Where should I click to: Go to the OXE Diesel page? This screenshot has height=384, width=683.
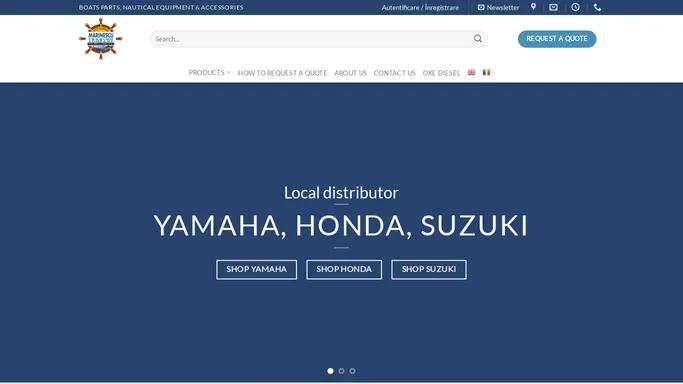[x=441, y=73]
